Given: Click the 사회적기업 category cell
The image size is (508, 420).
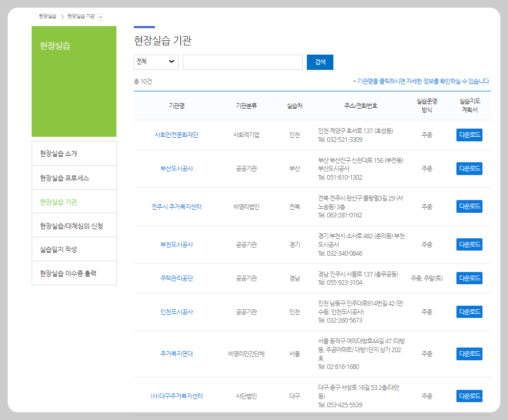Looking at the screenshot, I should point(246,135).
